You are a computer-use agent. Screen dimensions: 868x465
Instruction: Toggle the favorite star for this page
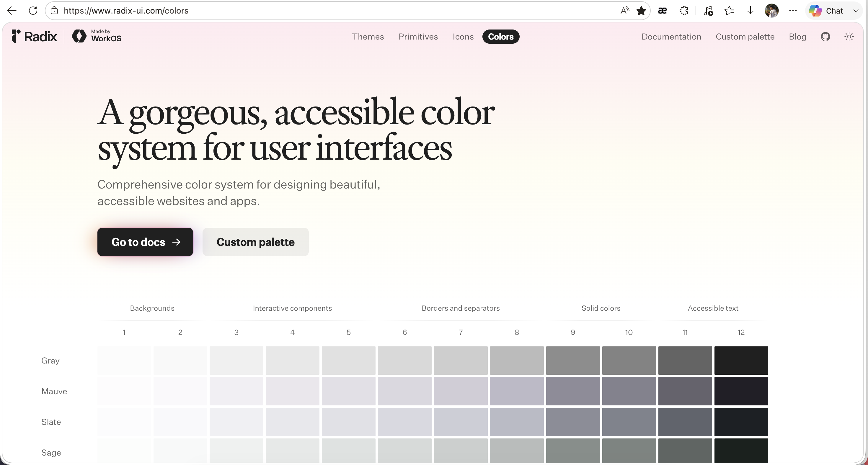click(x=641, y=11)
